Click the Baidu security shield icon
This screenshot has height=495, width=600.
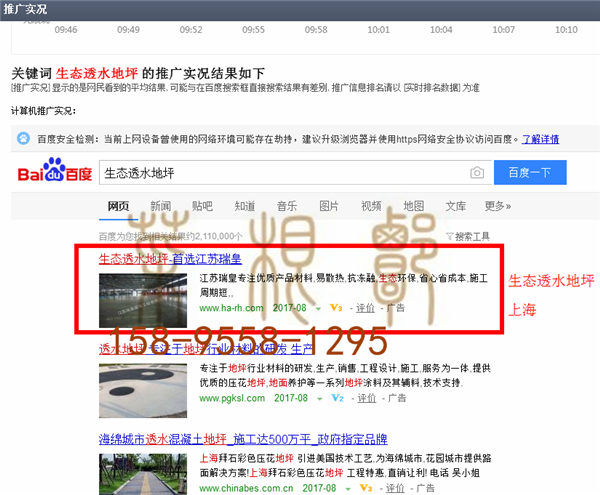(23, 138)
